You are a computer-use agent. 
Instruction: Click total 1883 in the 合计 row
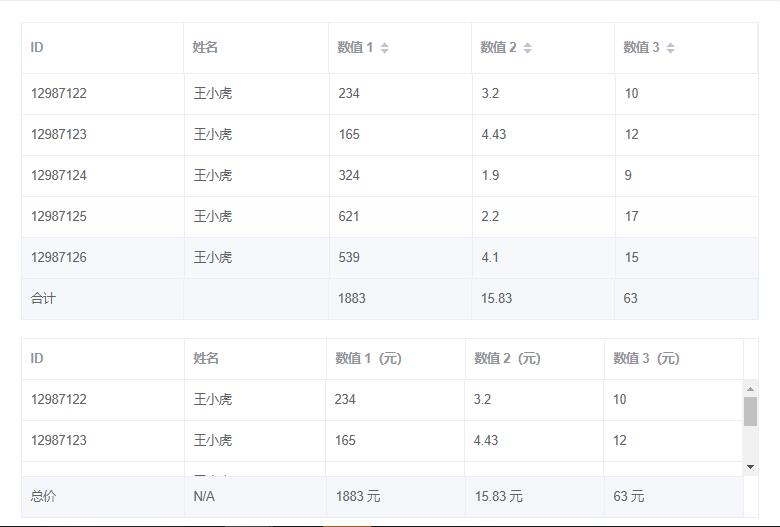pyautogui.click(x=352, y=298)
